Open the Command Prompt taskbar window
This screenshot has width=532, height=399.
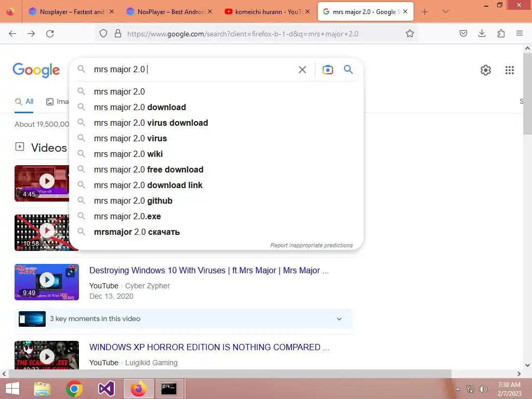click(169, 389)
